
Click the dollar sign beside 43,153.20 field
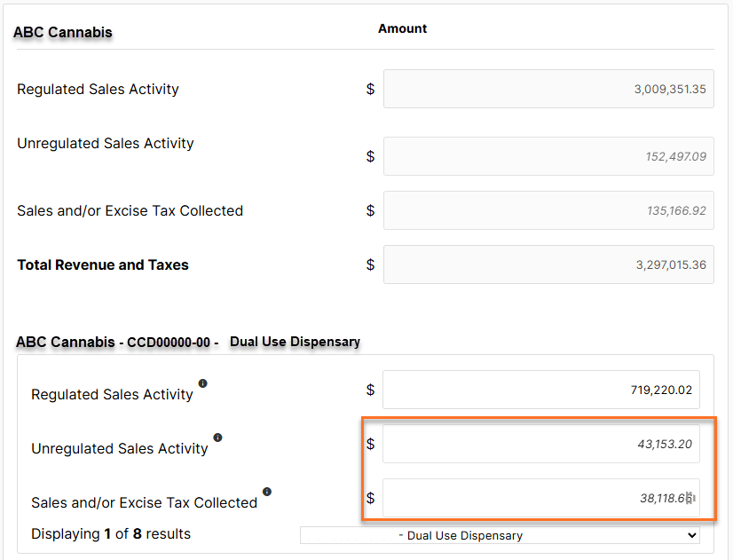pos(370,444)
